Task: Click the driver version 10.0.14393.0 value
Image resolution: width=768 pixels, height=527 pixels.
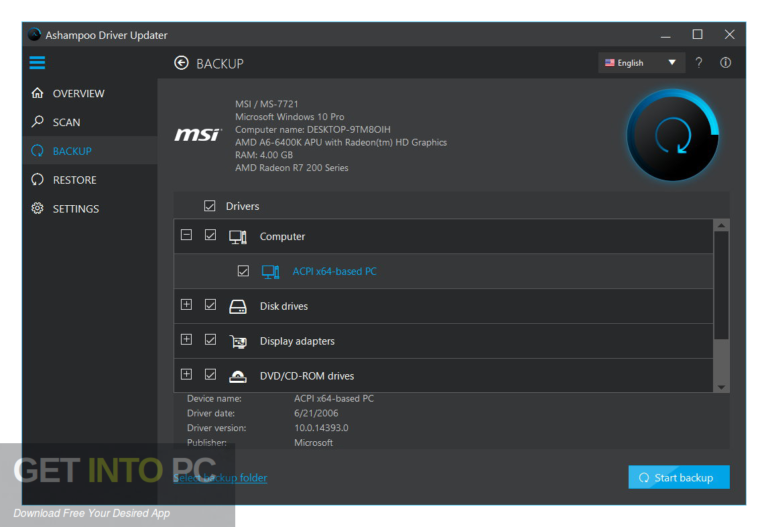Action: [x=321, y=428]
